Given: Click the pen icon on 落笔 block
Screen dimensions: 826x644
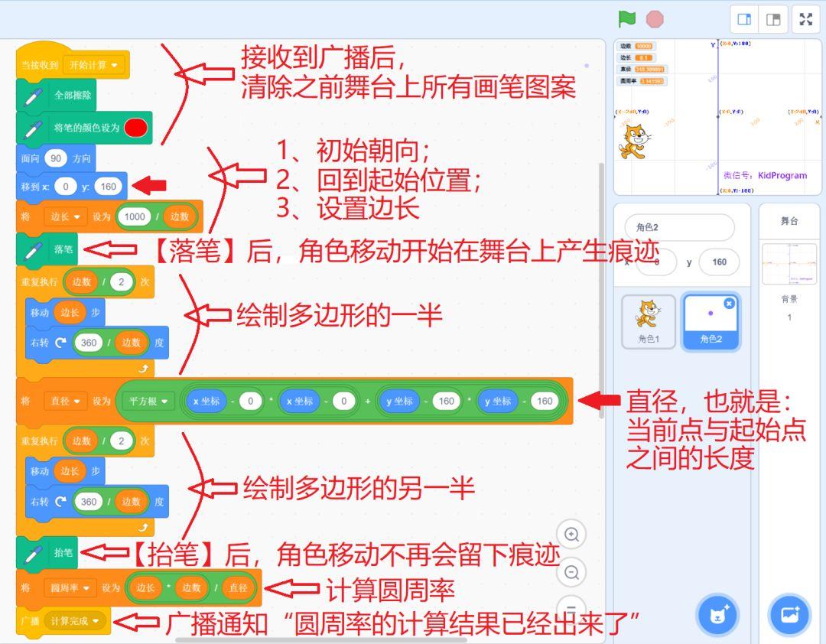Looking at the screenshot, I should [x=33, y=250].
